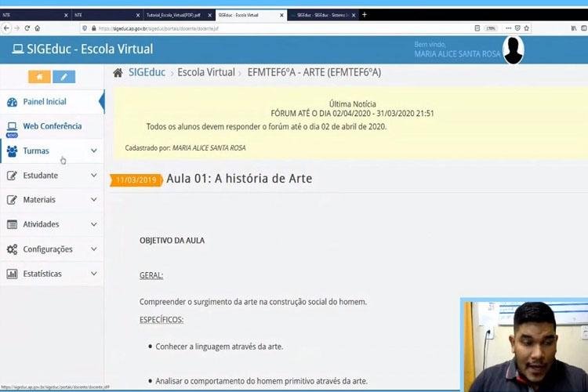Select the SIGEduc - Escola Virtual tab
This screenshot has width=588, height=392.
(251, 15)
